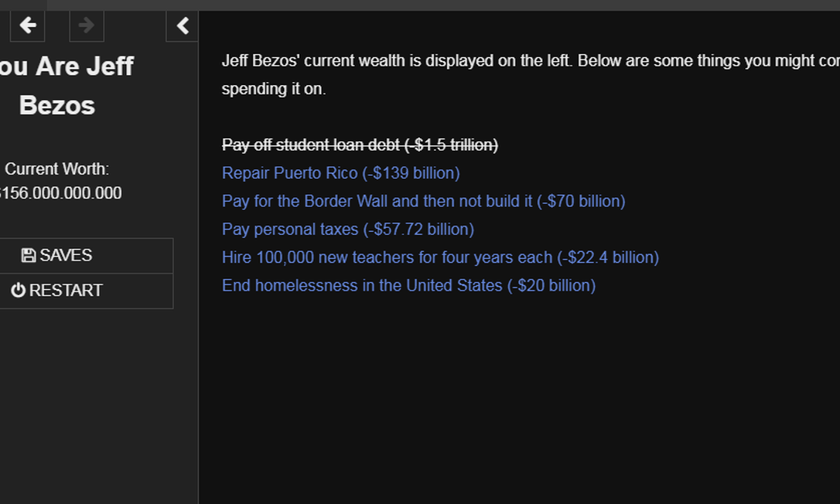Screen dimensions: 840x504
Task: Click struck-through student loan debt option
Action: point(360,145)
